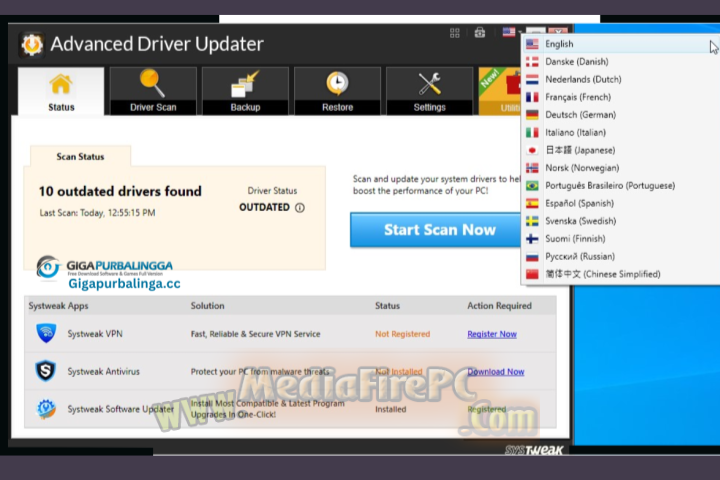The image size is (720, 480).
Task: Click the Last Scan timestamp text
Action: pos(97,213)
